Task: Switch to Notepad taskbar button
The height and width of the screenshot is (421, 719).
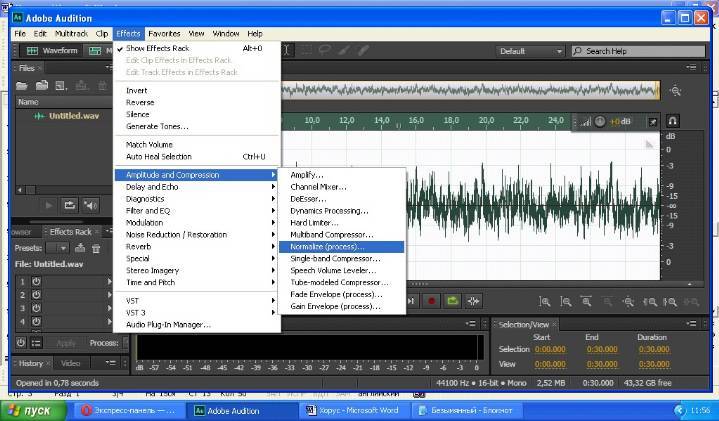Action: [468, 410]
